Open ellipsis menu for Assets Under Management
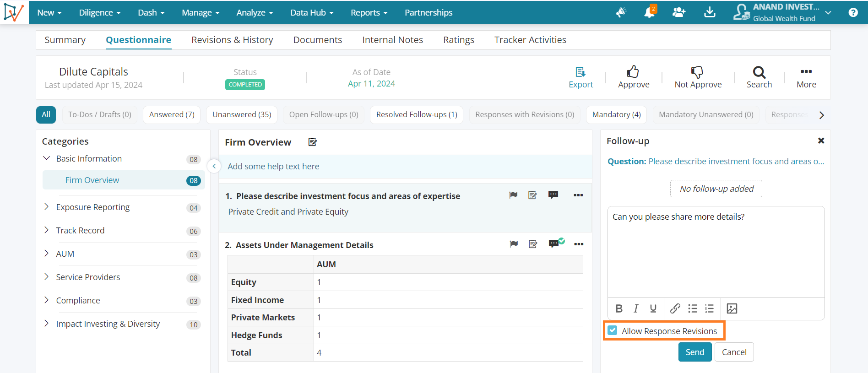The image size is (868, 373). click(579, 244)
